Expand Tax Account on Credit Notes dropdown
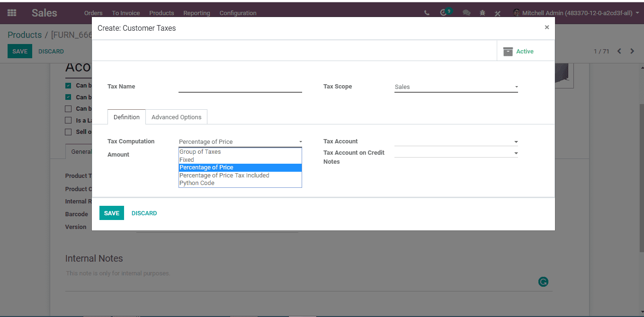The height and width of the screenshot is (317, 644). (456, 153)
